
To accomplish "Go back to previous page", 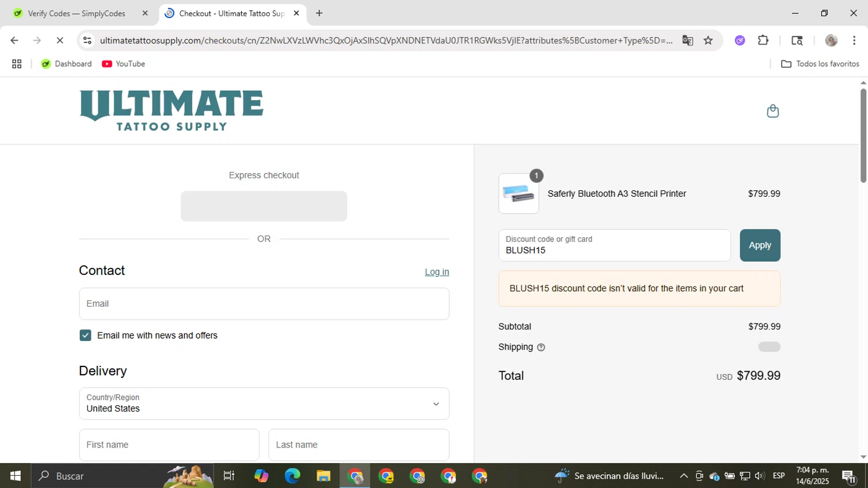I will click(14, 41).
